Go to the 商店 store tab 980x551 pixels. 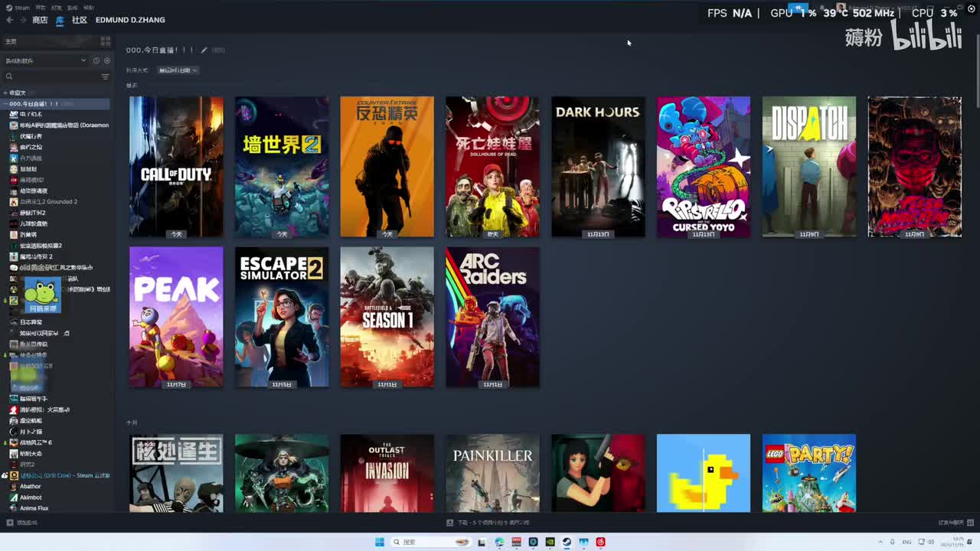pyautogui.click(x=40, y=20)
